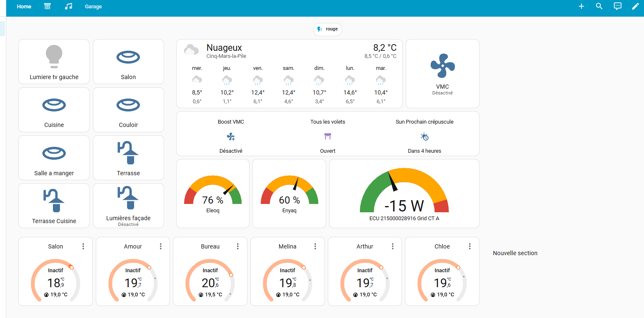Viewport: 644px width, 318px height.
Task: Click the Arthur thermostat temperature slider handle
Action: (381, 268)
